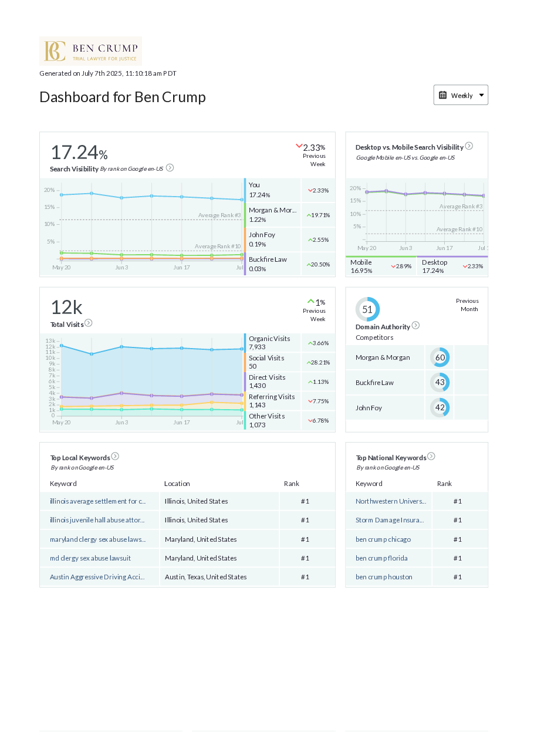Open 'ben crump chicago' keyword link
534x756 pixels.
[383, 539]
